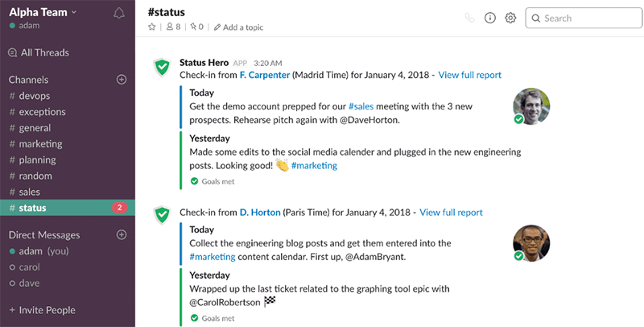Click the 3:20 AM message timestamp
The image size is (644, 327).
[268, 64]
